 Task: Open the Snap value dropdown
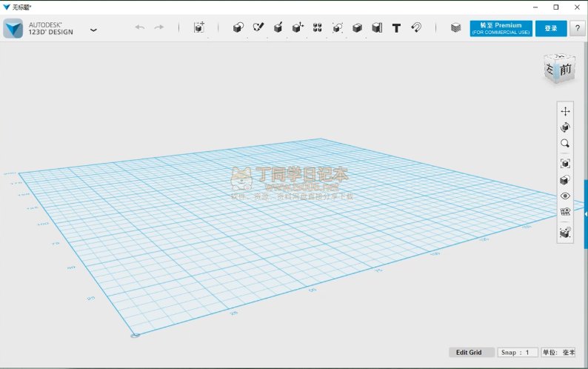click(518, 353)
